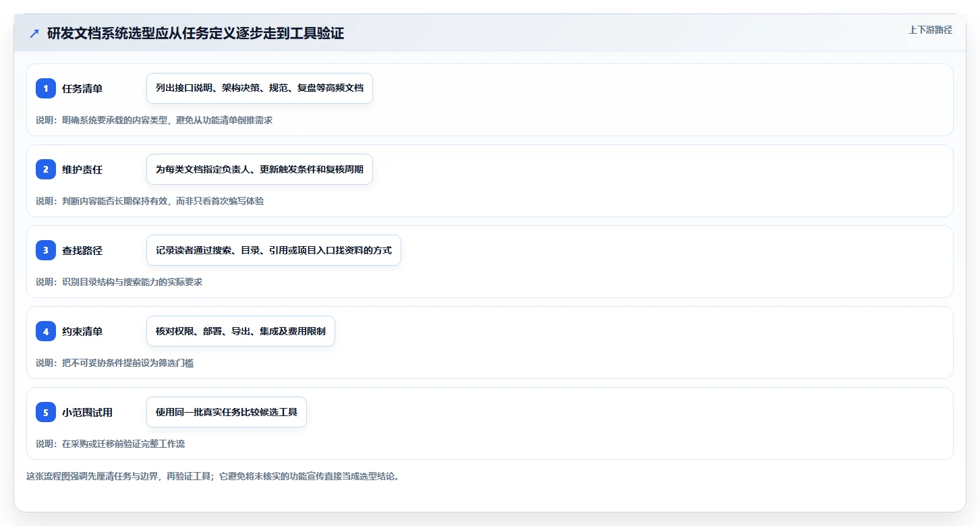The image size is (980, 526).
Task: Click the title 研发文档系统选型应从任务定义逐步走到工具验证
Action: click(x=196, y=34)
